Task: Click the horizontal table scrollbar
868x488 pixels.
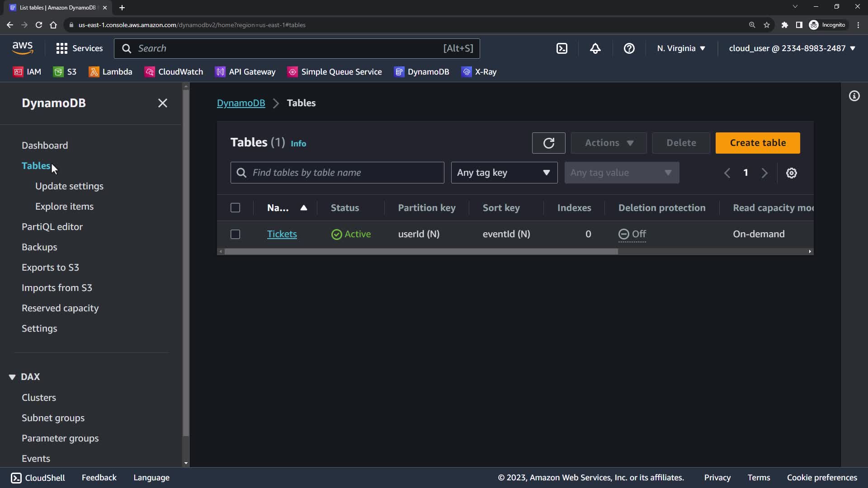Action: (x=420, y=252)
